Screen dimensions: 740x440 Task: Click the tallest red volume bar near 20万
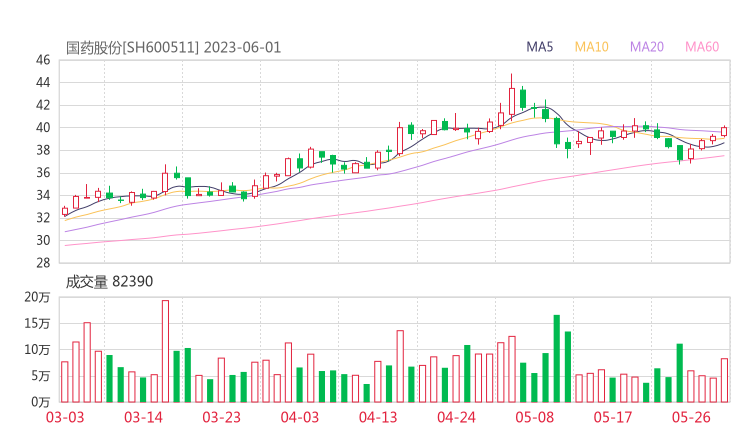coord(165,351)
